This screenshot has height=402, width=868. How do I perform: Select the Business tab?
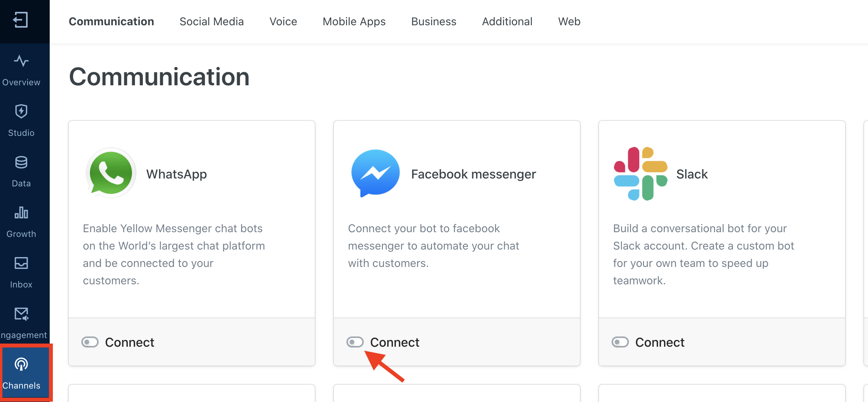pos(434,21)
